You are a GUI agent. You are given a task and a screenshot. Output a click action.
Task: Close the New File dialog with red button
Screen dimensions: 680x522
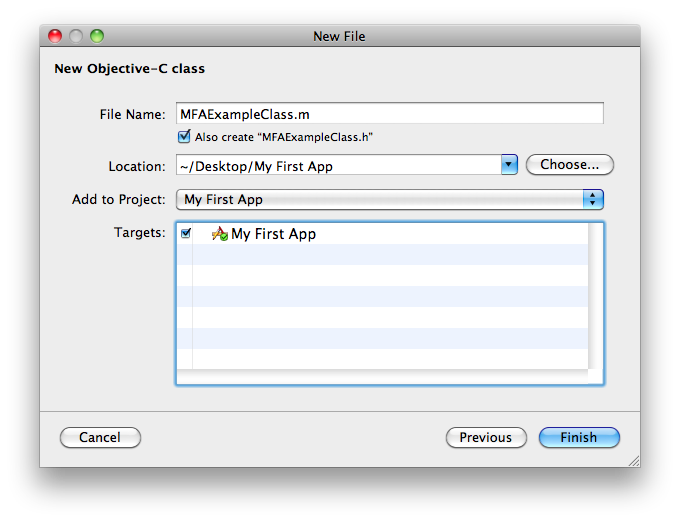pos(57,36)
